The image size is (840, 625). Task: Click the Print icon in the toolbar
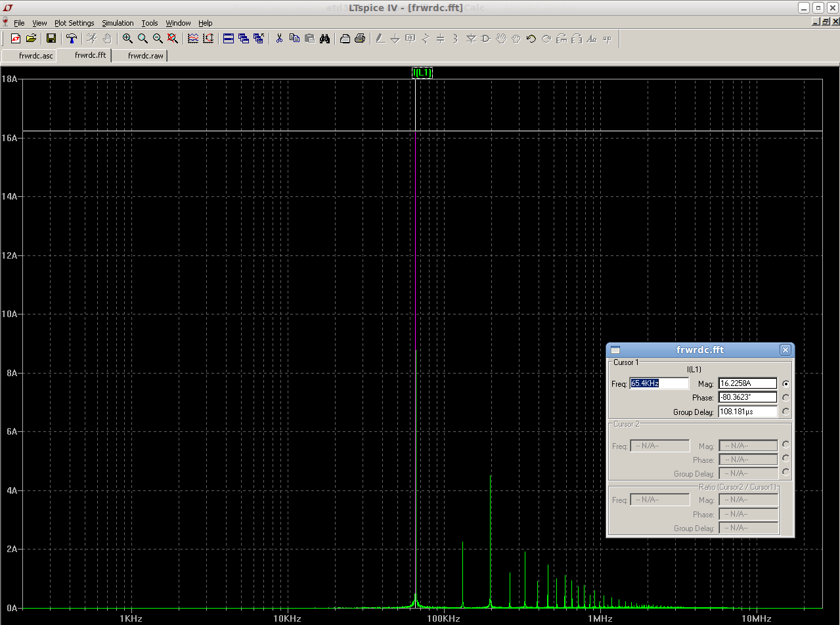[360, 39]
